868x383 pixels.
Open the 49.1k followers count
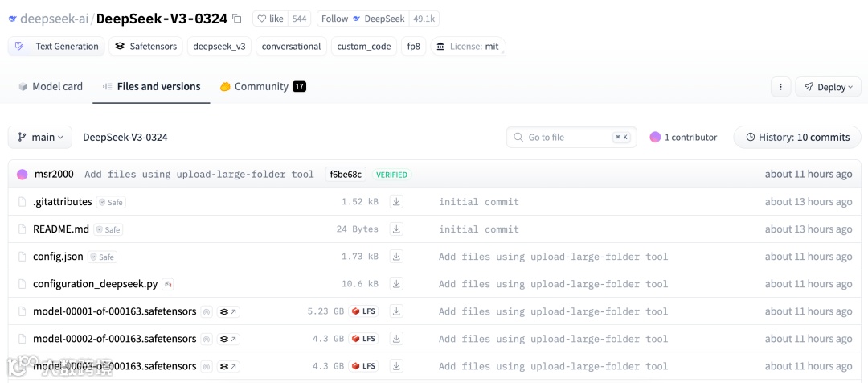(424, 19)
